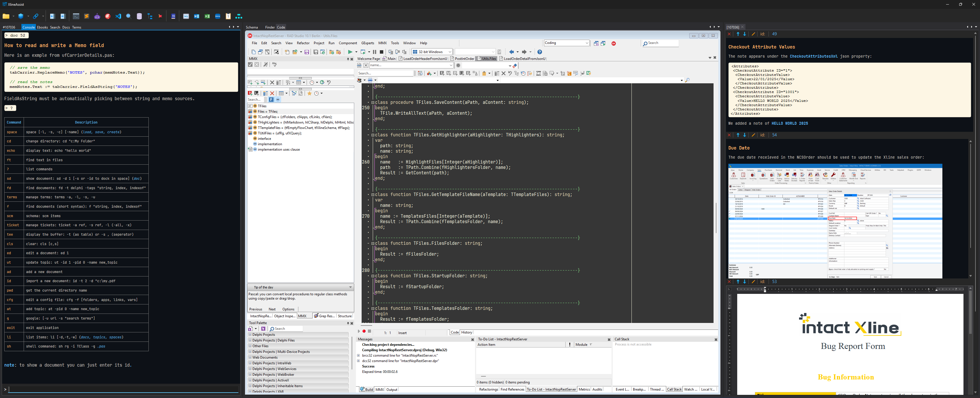Expand the Delphi Projects | IntraWeb palette category
This screenshot has height=398, width=980.
tap(250, 363)
